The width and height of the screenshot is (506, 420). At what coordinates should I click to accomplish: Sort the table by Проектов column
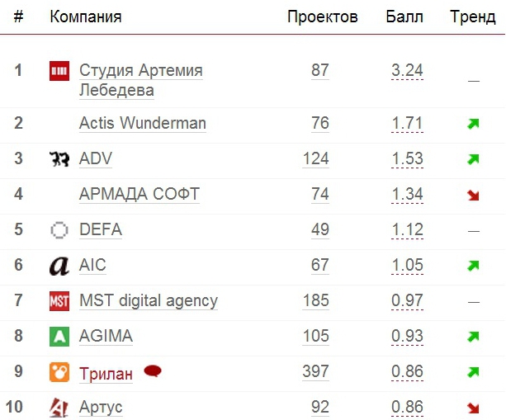click(322, 17)
